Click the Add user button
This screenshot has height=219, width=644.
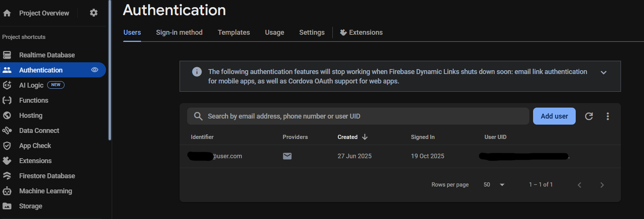(x=554, y=116)
